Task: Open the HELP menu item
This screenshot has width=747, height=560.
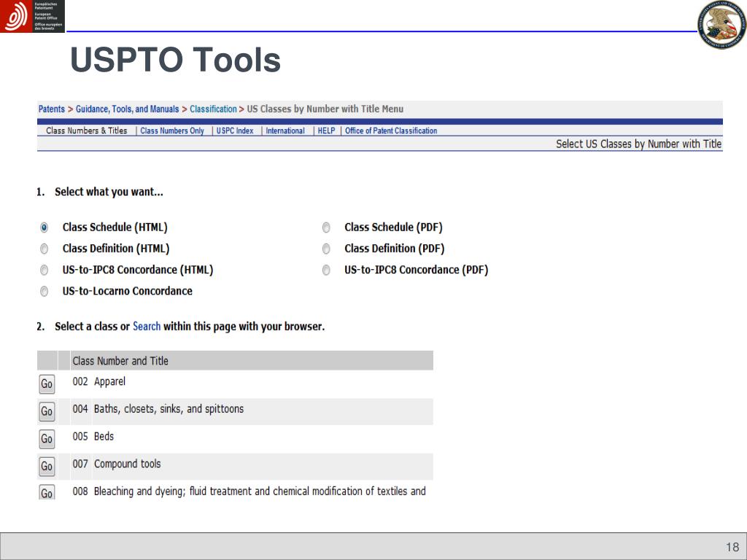Action: coord(326,131)
